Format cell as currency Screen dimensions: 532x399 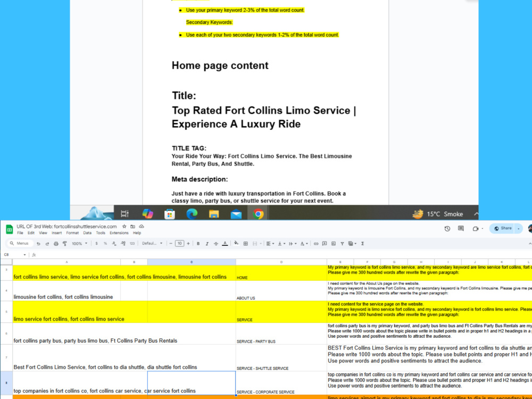[96, 244]
